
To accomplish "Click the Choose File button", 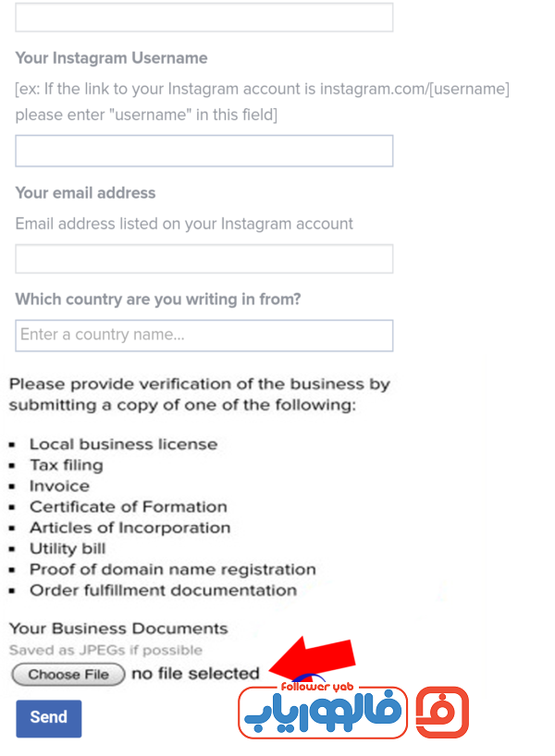I will [x=68, y=674].
